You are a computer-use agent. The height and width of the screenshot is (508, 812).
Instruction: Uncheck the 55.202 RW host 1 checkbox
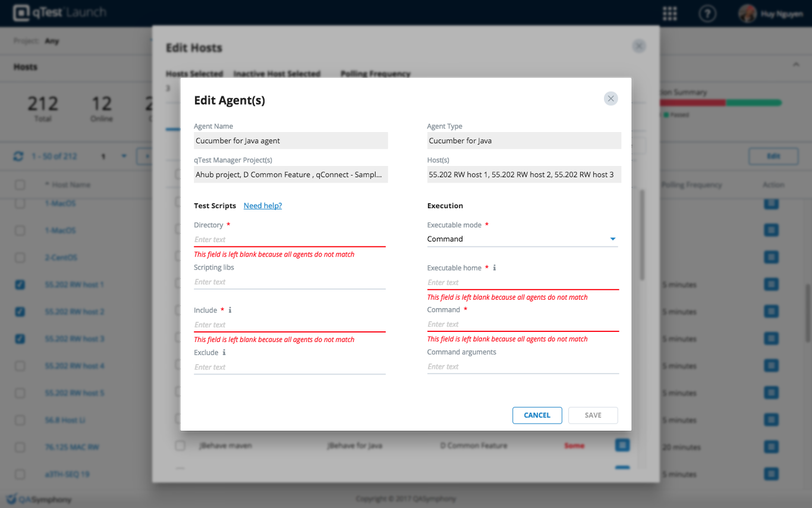(x=20, y=285)
